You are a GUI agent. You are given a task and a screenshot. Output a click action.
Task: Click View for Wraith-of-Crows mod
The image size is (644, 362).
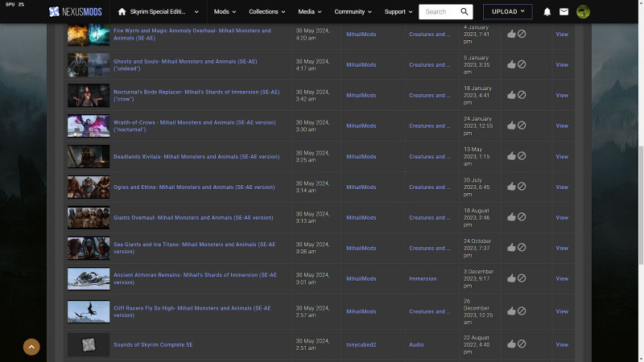tap(562, 126)
